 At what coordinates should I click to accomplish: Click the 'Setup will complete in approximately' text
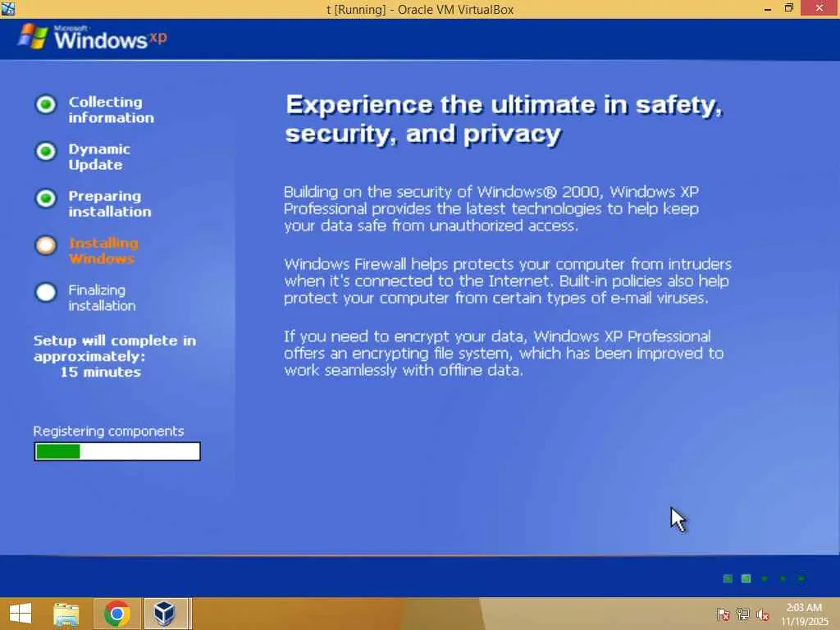tap(115, 348)
